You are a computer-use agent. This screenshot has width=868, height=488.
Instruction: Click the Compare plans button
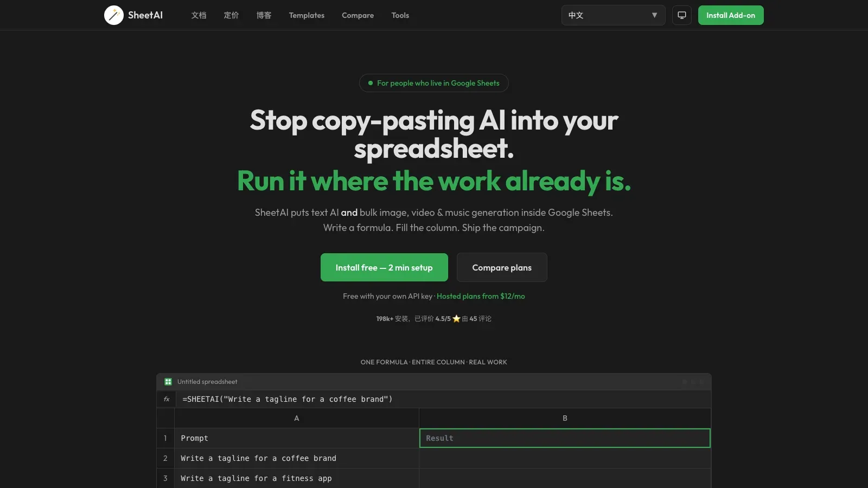click(x=502, y=267)
